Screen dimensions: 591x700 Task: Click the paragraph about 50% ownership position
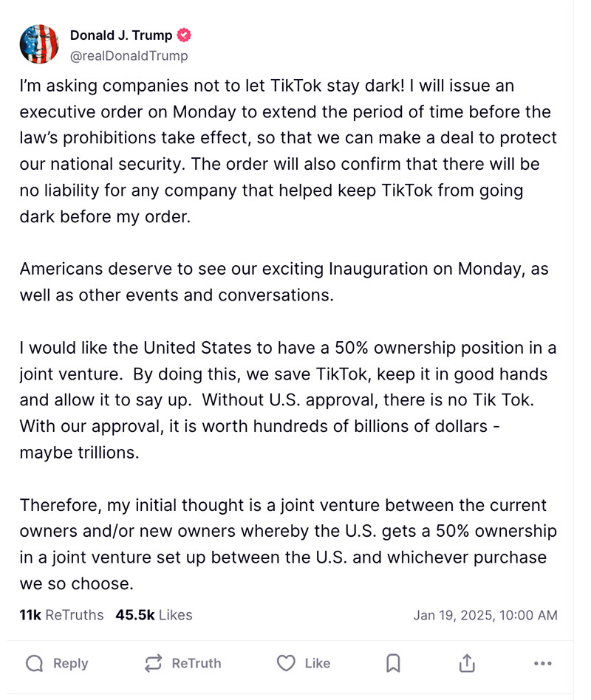click(x=288, y=400)
